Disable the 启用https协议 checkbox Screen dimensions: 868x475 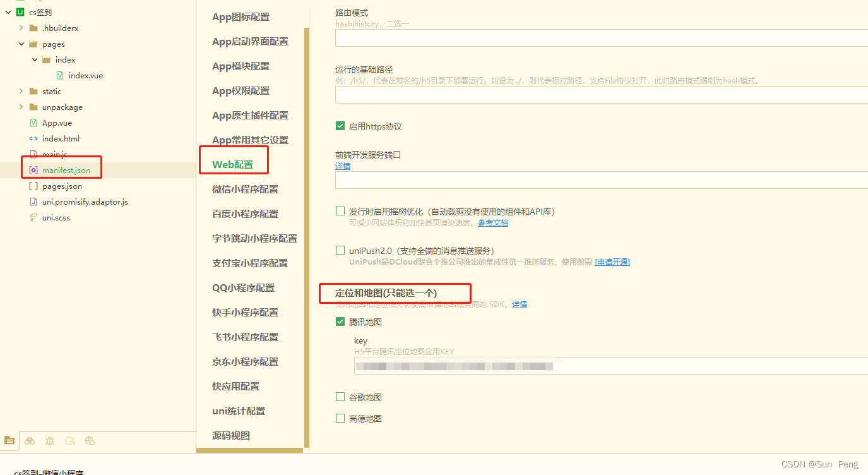[340, 126]
